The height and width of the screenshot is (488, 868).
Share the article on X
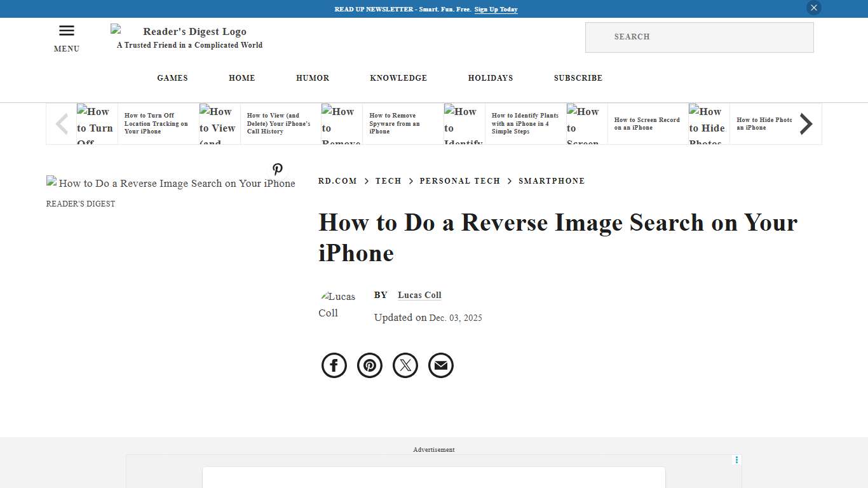pyautogui.click(x=405, y=365)
